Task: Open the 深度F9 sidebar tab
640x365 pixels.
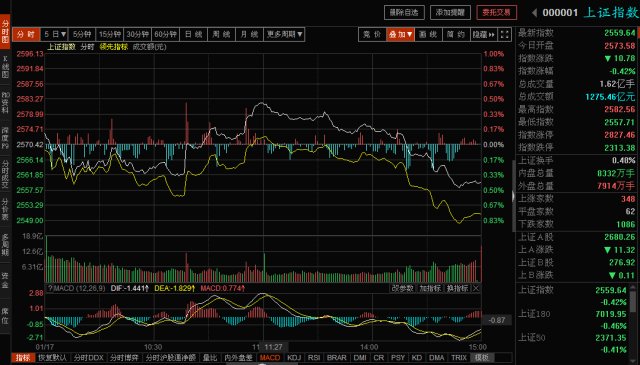Action: tap(5, 138)
